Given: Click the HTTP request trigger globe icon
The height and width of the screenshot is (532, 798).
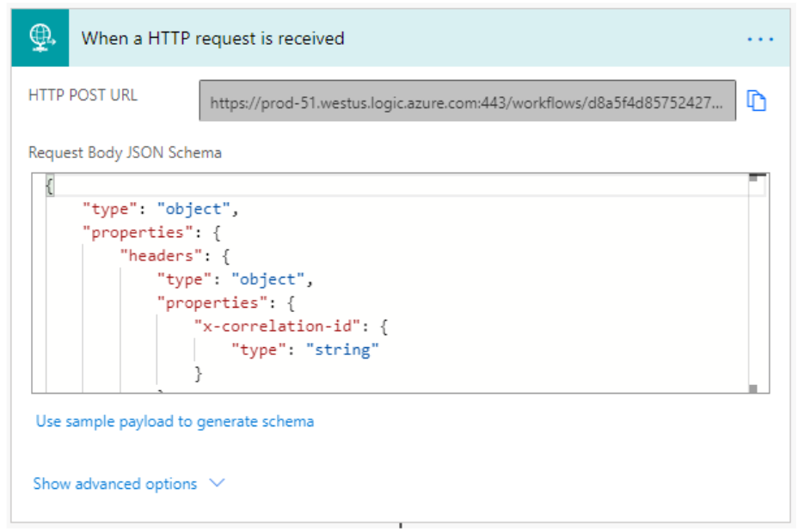Looking at the screenshot, I should (x=40, y=39).
